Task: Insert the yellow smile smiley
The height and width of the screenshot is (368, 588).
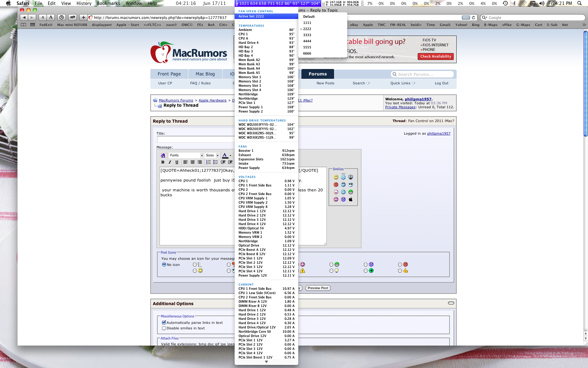Action: tap(336, 177)
